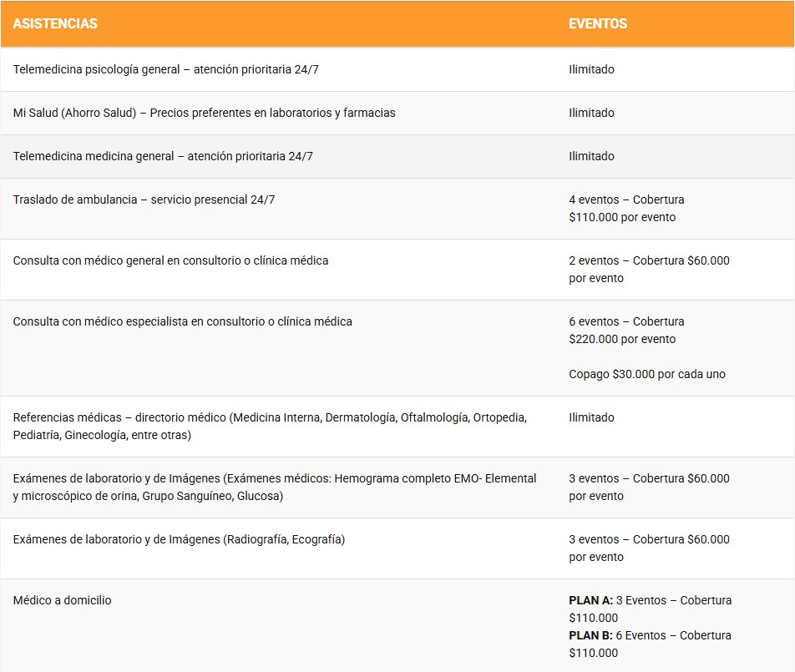The image size is (795, 672).
Task: Select the PLAN B coverage text
Action: (650, 644)
